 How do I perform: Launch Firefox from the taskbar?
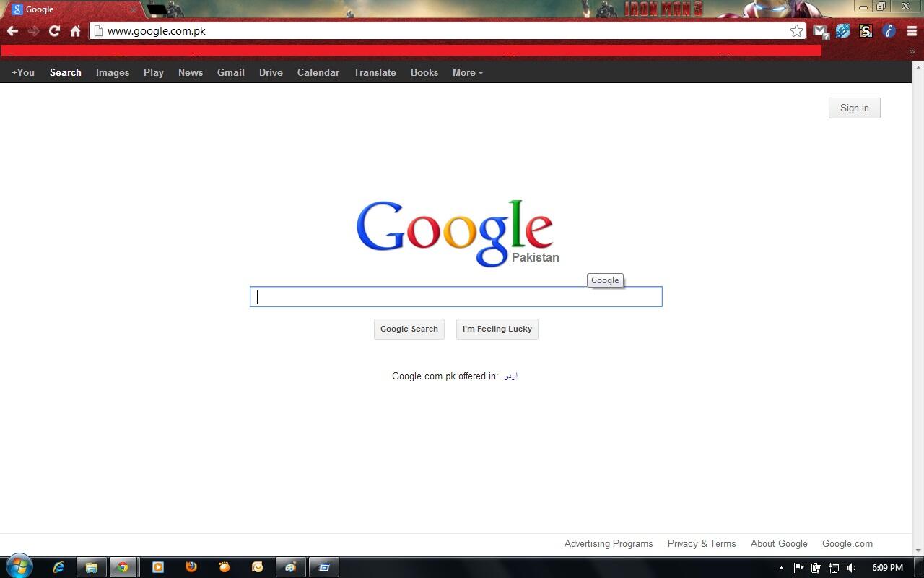click(191, 567)
